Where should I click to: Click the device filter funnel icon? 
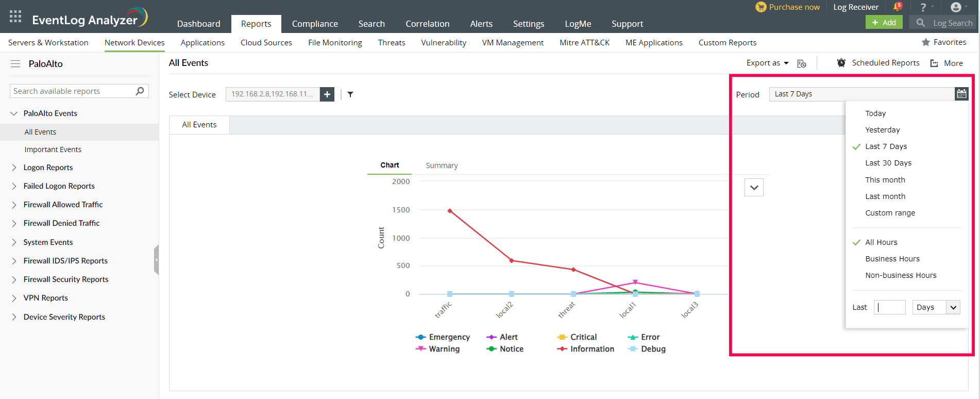pyautogui.click(x=350, y=94)
